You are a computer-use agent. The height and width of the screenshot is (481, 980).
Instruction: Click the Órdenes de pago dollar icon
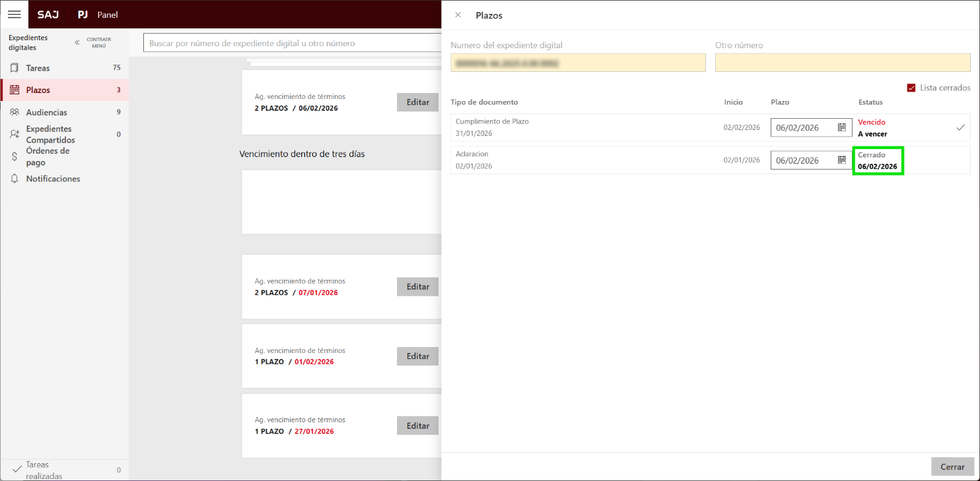(15, 156)
